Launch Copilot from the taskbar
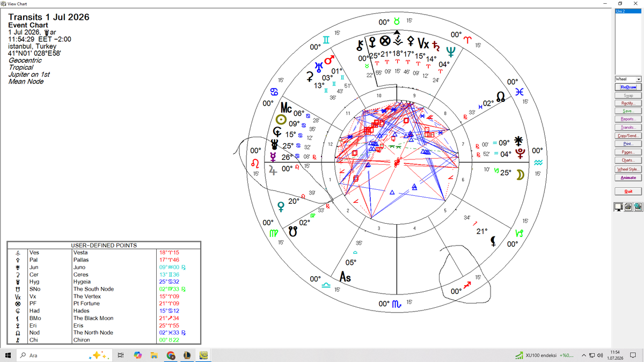Image resolution: width=644 pixels, height=362 pixels. pyautogui.click(x=137, y=355)
